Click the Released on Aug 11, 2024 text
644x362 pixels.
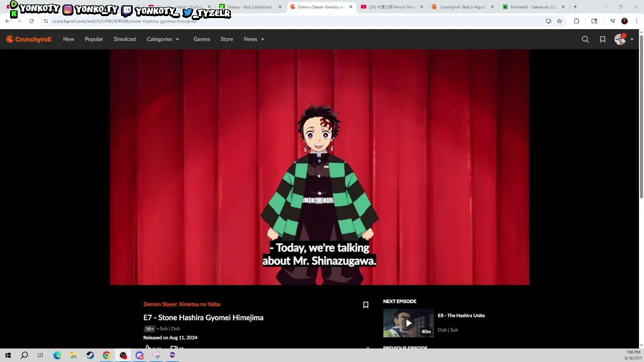click(170, 338)
